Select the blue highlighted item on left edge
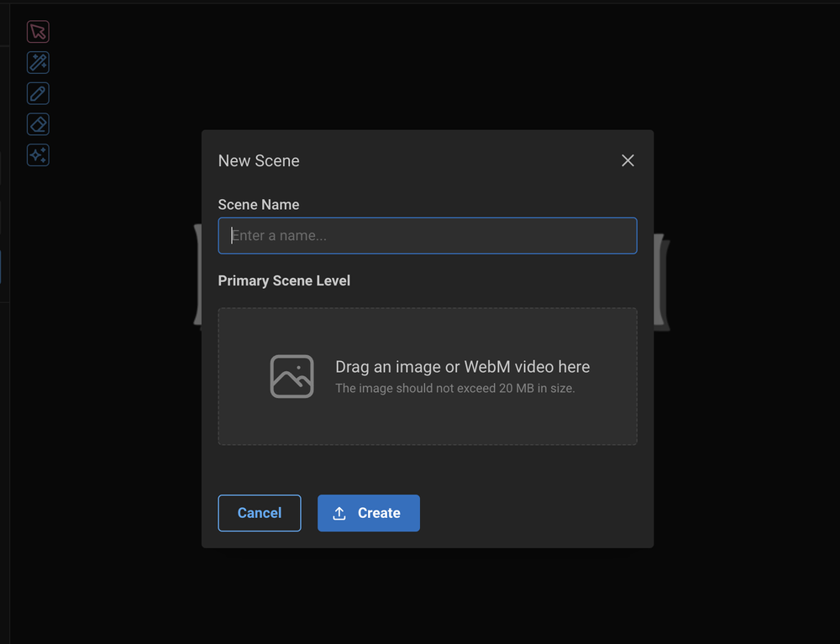Image resolution: width=840 pixels, height=644 pixels. pos(1,267)
